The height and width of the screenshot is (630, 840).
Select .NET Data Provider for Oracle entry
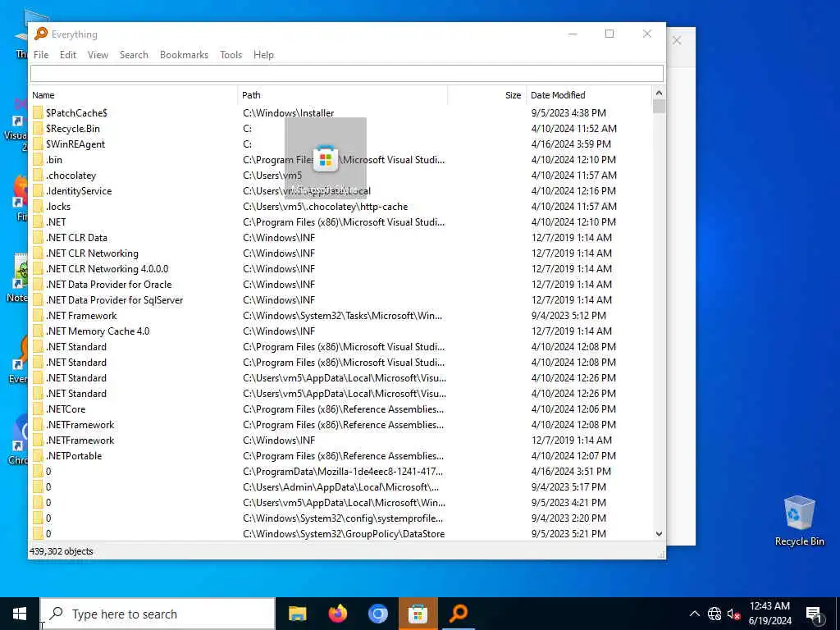coord(109,285)
